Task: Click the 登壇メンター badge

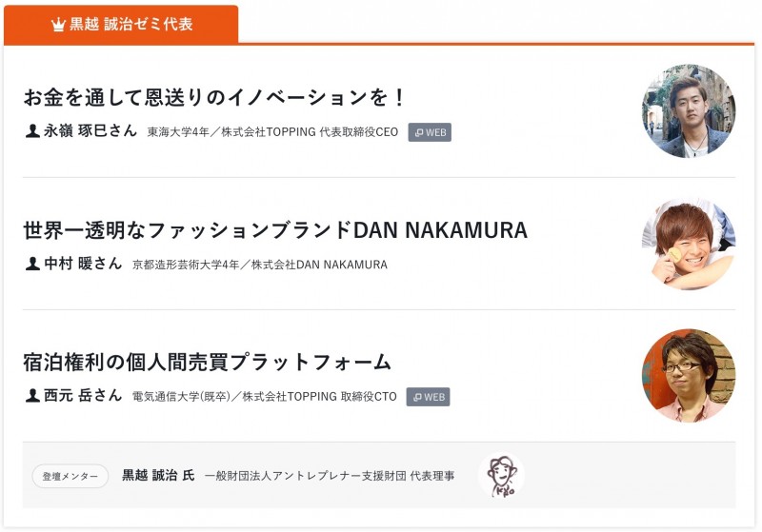Action: tap(70, 476)
